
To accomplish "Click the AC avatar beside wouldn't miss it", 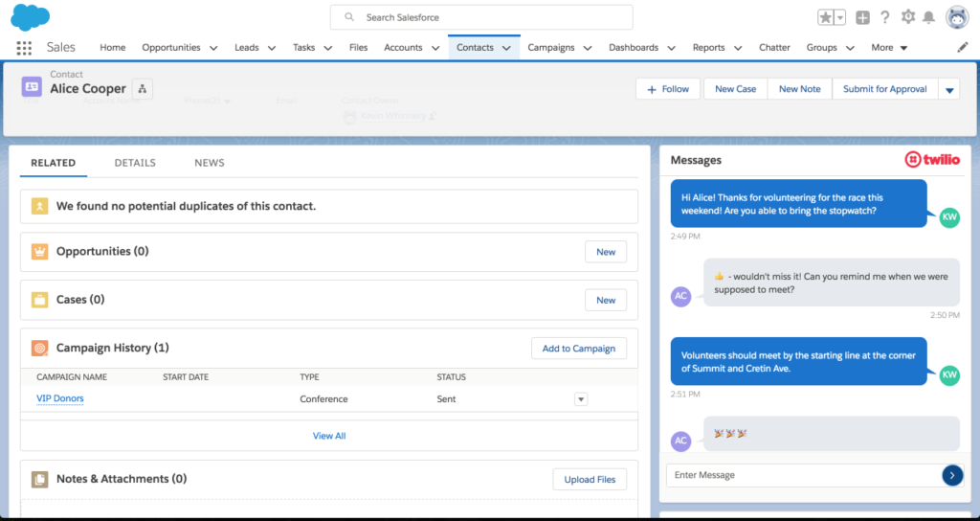I will [x=680, y=297].
